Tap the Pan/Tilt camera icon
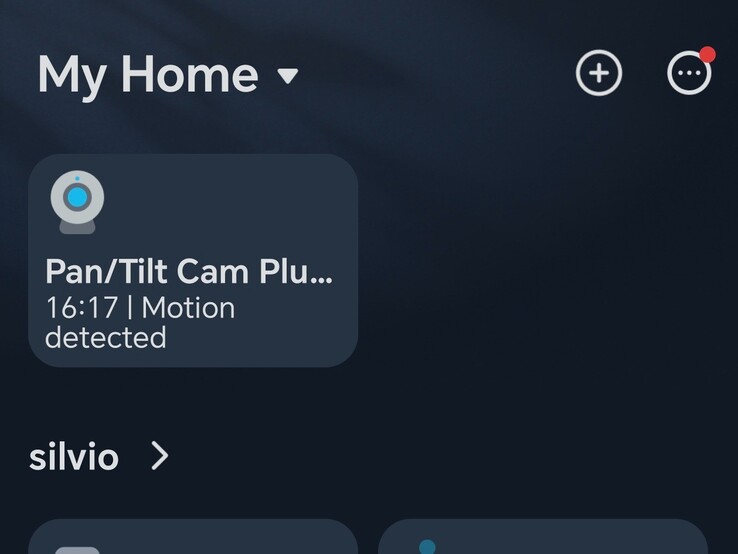Image resolution: width=738 pixels, height=554 pixels. [x=77, y=202]
